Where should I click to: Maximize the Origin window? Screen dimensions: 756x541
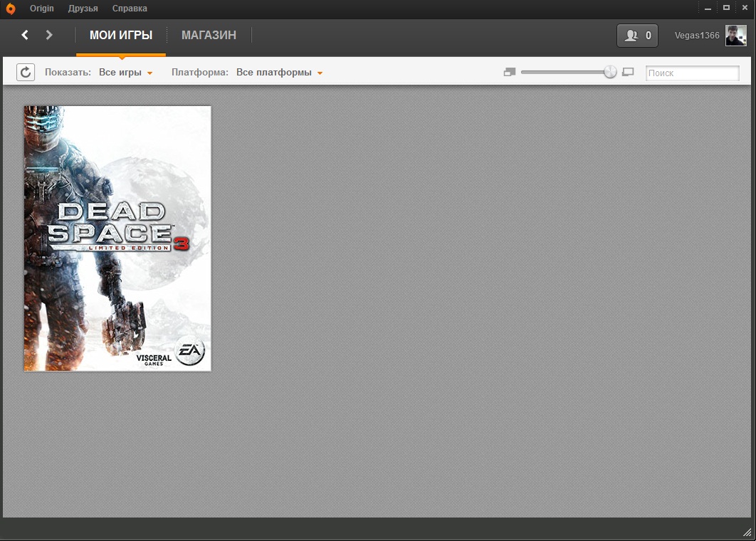coord(726,8)
